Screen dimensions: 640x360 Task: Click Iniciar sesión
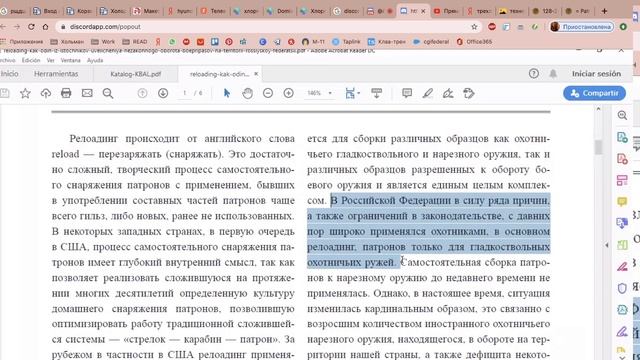pos(596,74)
